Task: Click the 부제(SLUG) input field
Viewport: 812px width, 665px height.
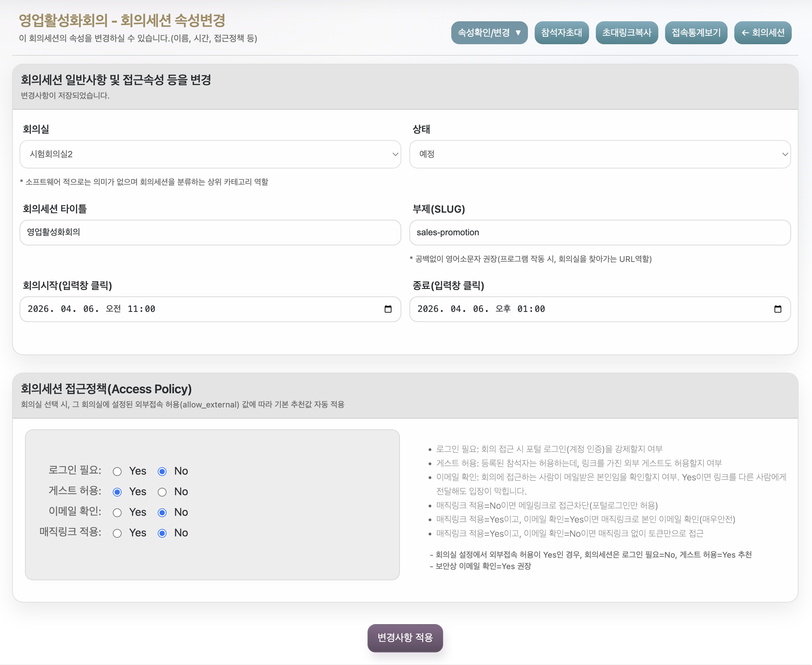Action: pyautogui.click(x=600, y=233)
